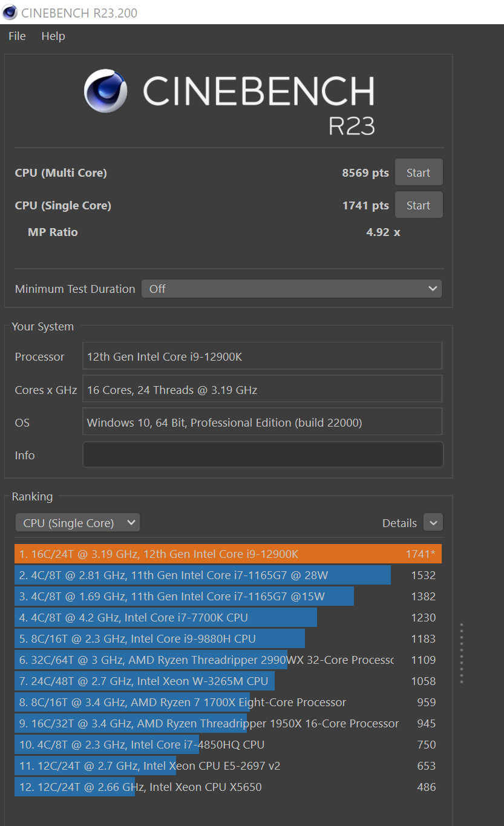Screen dimensions: 504x826
Task: Click the 8569 pts multi core score
Action: 365,173
